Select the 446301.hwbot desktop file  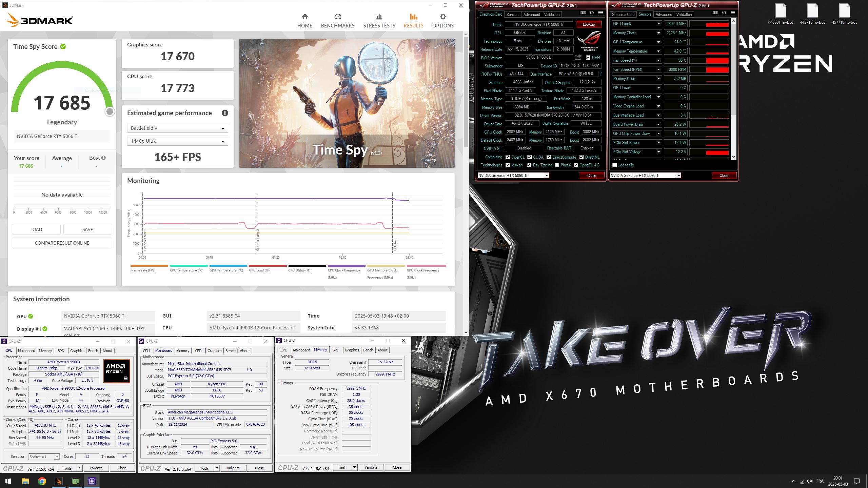[x=781, y=14]
